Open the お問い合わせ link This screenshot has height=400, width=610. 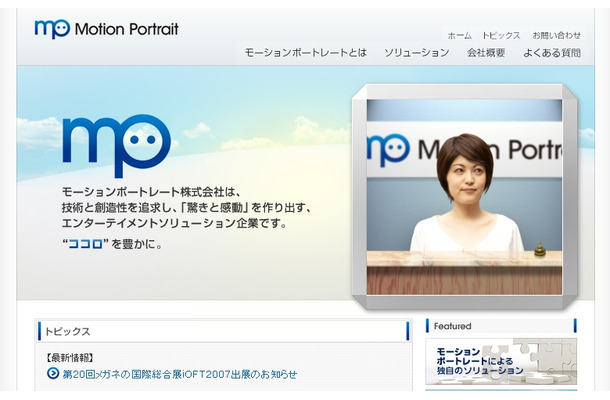[x=556, y=36]
